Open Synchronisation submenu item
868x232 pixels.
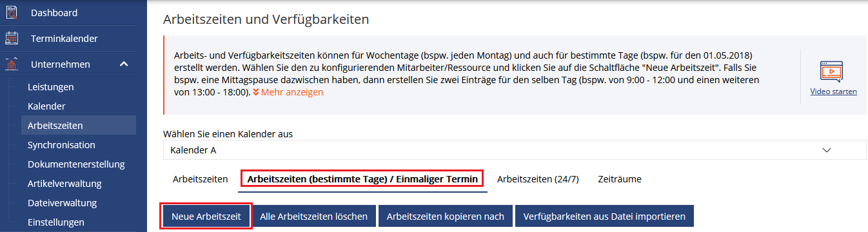pos(61,144)
